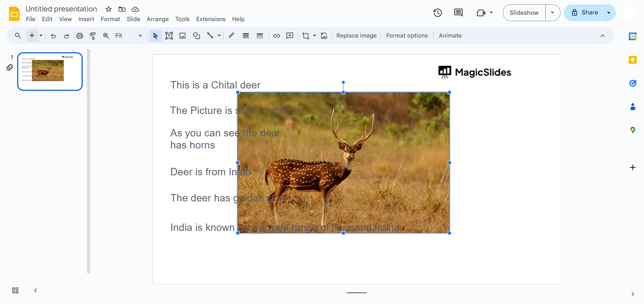Select slide 1 thumbnail in filmstrip

[x=50, y=71]
